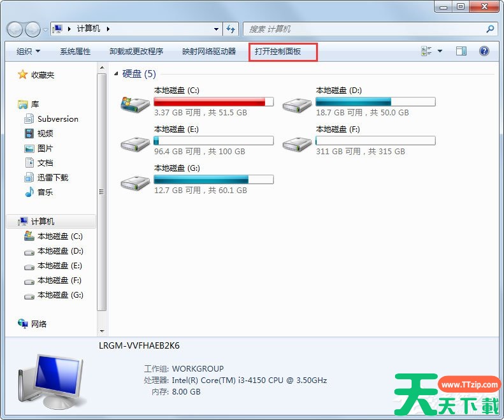Click 映射网络驱动器 toolbar button

tap(209, 52)
